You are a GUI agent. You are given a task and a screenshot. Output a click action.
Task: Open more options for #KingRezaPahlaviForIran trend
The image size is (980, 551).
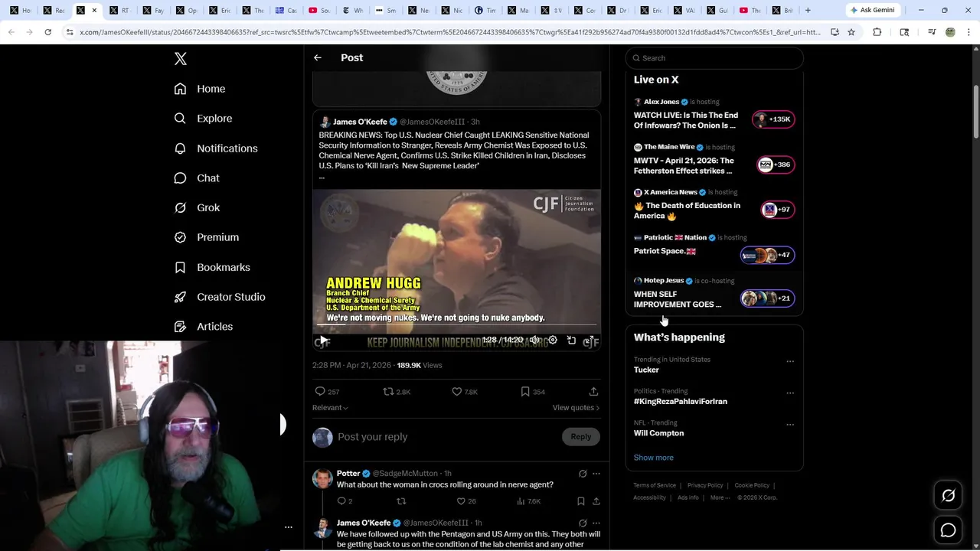pos(790,393)
